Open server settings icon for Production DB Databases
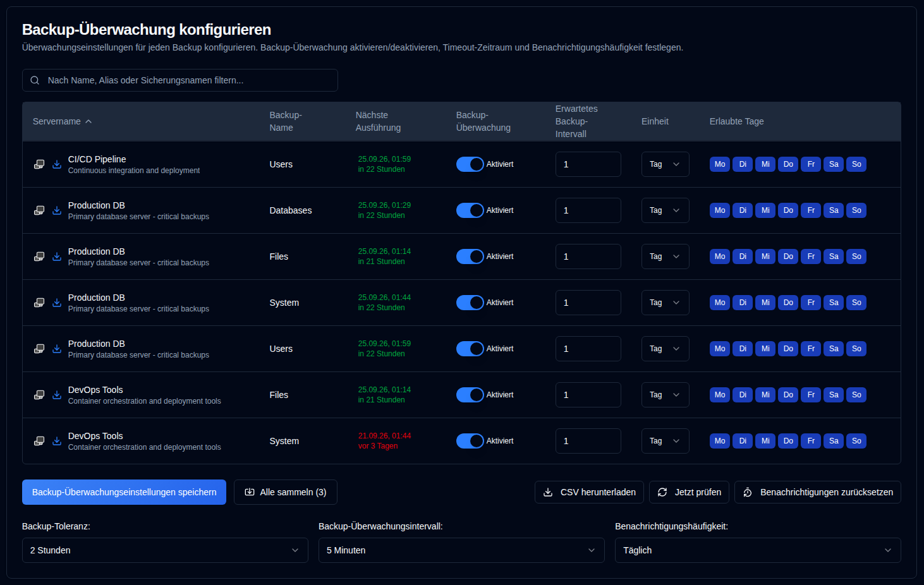 pyautogui.click(x=39, y=210)
